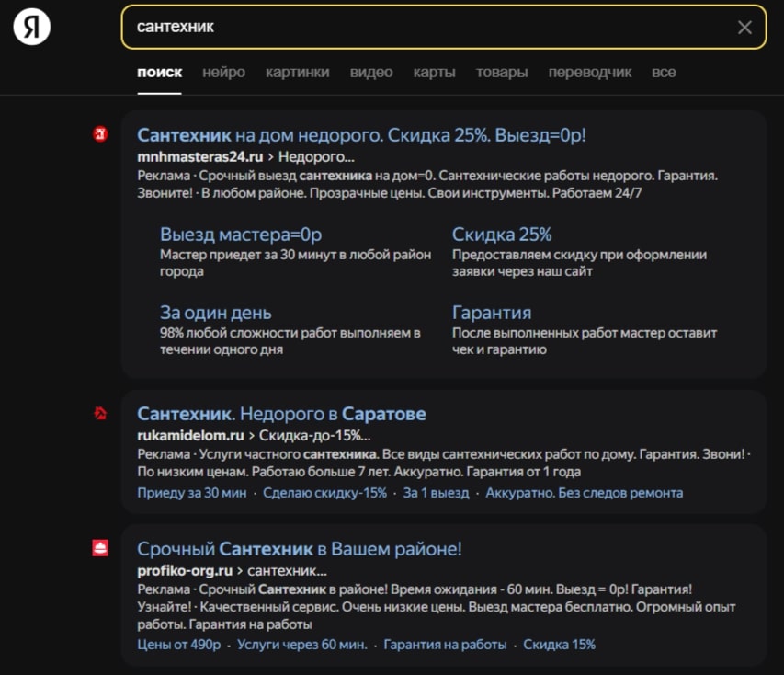
Task: Open "Сантехник. Недорого в Саратове" headline
Action: [281, 414]
